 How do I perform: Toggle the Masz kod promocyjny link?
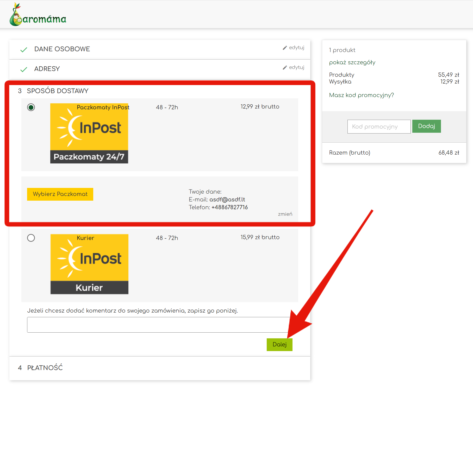tap(361, 95)
